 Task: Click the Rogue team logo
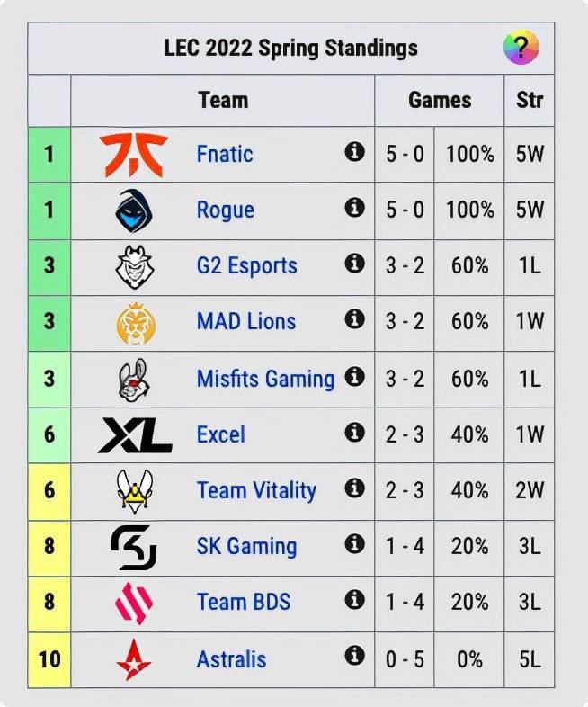point(135,210)
